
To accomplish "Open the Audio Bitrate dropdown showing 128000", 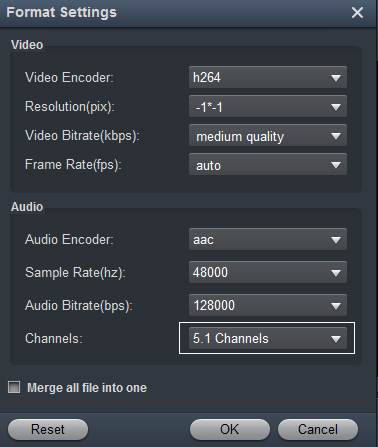I will (x=268, y=305).
